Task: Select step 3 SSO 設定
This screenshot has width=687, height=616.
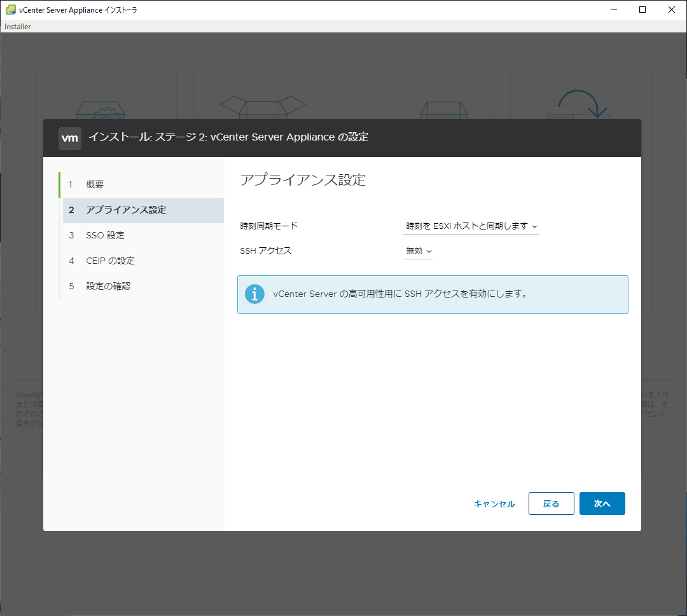Action: [143, 236]
